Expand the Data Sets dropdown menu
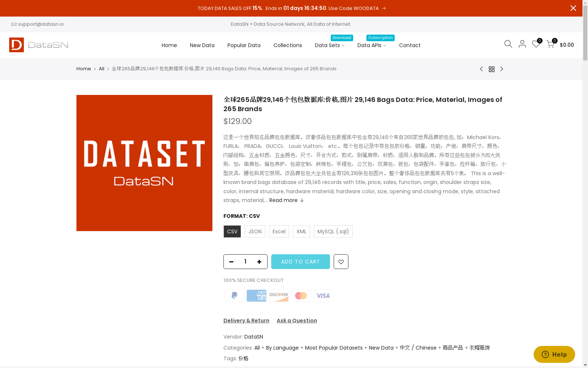The height and width of the screenshot is (368, 588). click(330, 45)
